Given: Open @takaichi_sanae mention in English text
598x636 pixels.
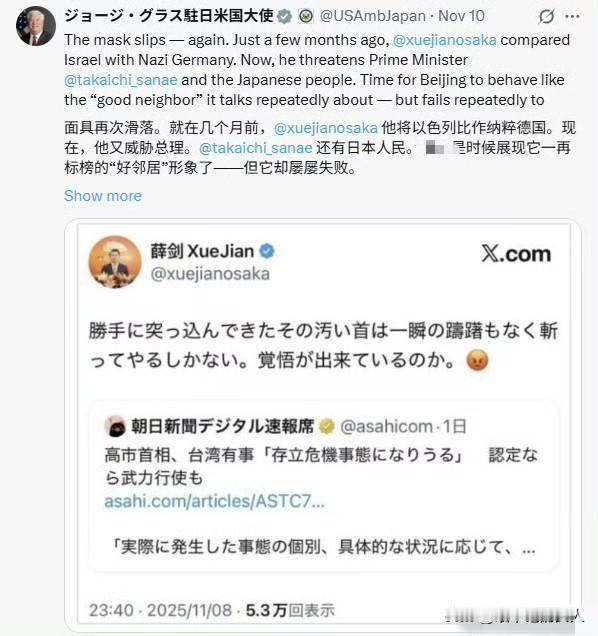Looking at the screenshot, I should [x=121, y=80].
